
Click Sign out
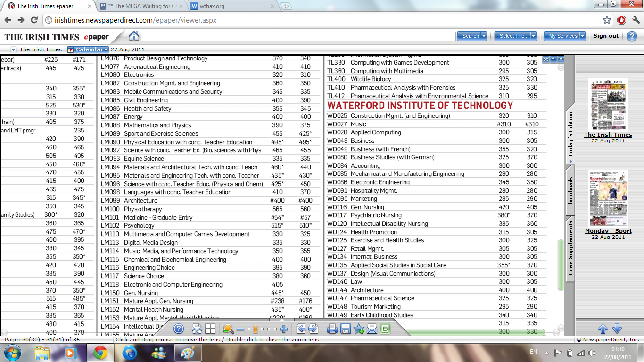tap(606, 36)
